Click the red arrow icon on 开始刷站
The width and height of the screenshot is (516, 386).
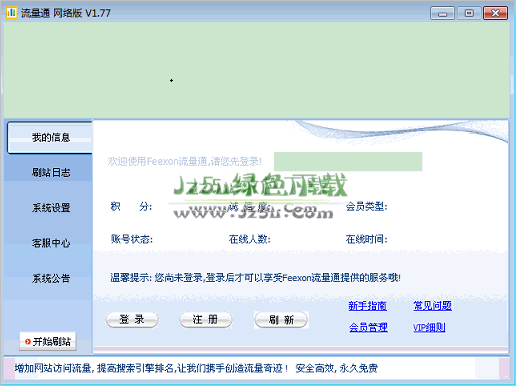(x=28, y=341)
